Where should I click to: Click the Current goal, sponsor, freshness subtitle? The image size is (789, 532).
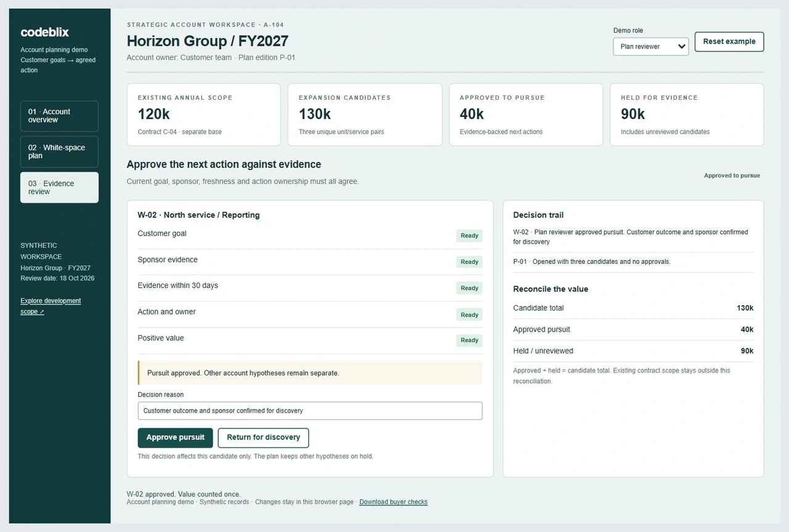242,182
